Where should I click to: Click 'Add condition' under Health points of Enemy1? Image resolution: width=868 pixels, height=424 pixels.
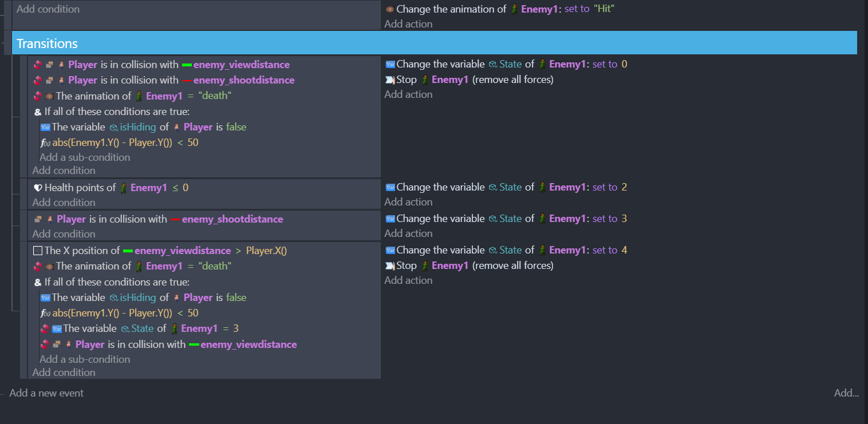pyautogui.click(x=64, y=203)
